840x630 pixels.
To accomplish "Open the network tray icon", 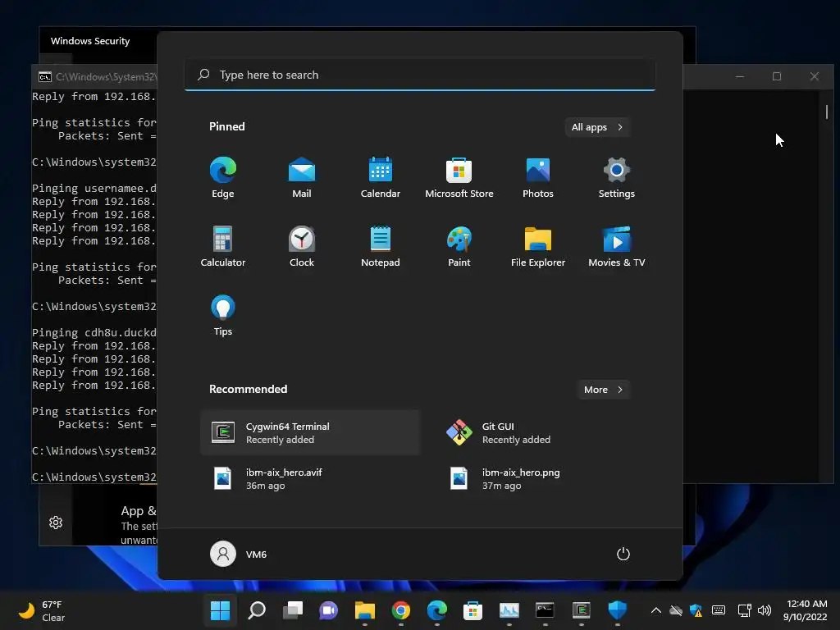I will click(x=744, y=610).
